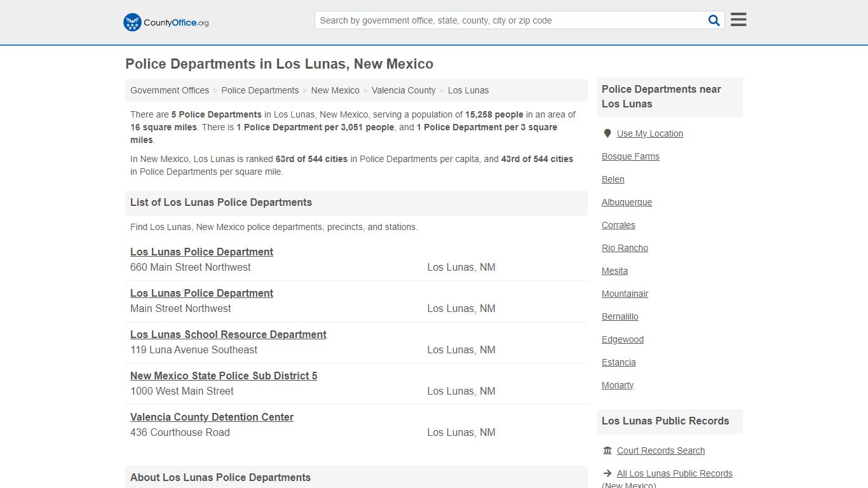This screenshot has width=868, height=488.
Task: Open Valencia County breadcrumb
Action: coord(403,90)
